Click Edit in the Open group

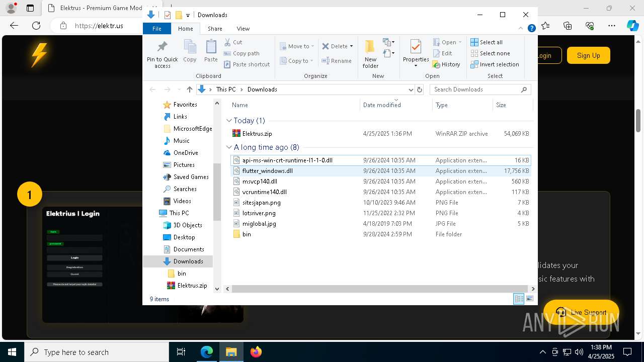point(442,53)
